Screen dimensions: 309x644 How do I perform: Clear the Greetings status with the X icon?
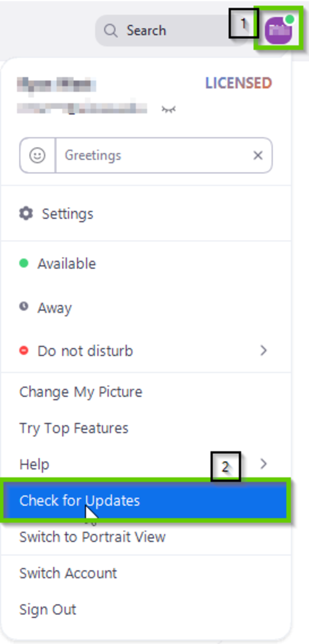(x=258, y=155)
